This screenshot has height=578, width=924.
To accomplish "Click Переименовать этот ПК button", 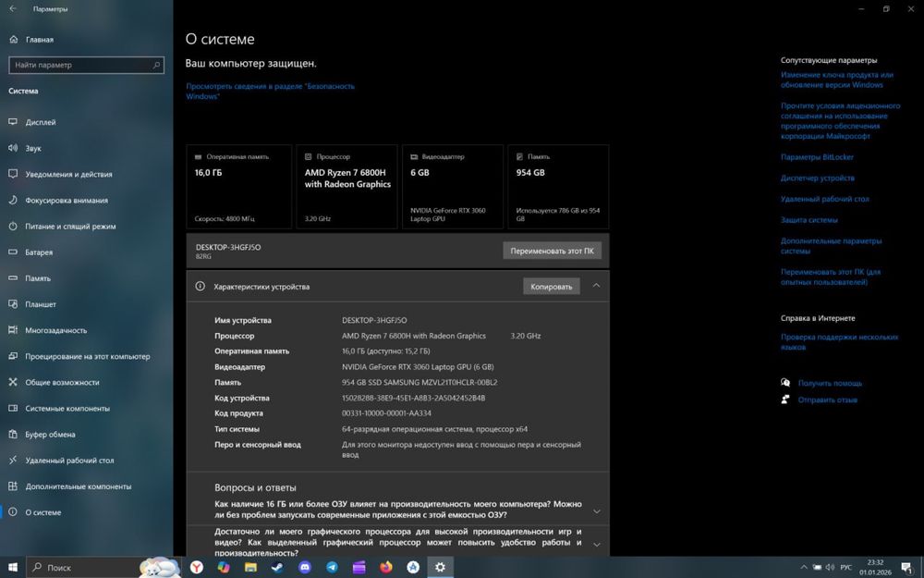I will [x=553, y=251].
